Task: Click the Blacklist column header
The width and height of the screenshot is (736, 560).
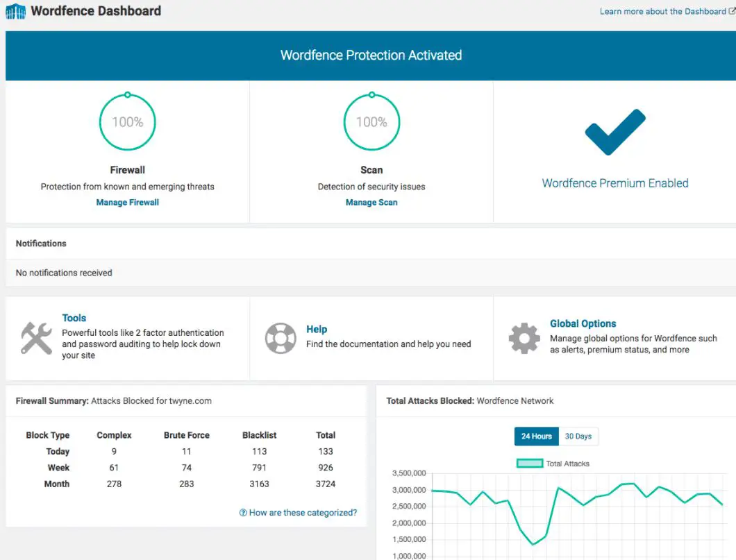Action: click(x=259, y=435)
